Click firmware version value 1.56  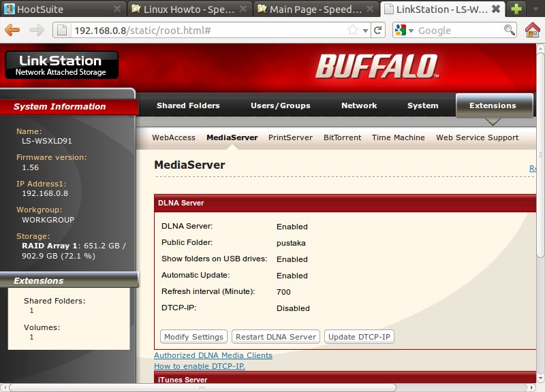coord(31,167)
